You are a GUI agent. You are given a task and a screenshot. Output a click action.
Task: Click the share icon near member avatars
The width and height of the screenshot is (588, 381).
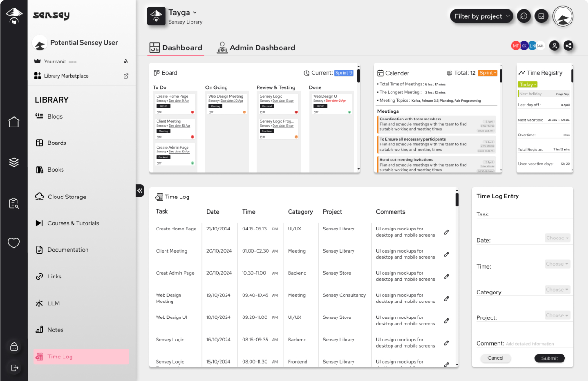[568, 46]
